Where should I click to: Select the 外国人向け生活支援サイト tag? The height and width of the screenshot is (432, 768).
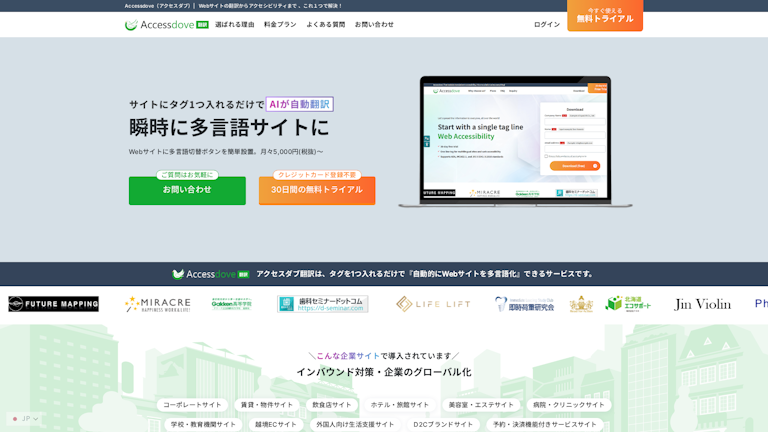click(355, 424)
